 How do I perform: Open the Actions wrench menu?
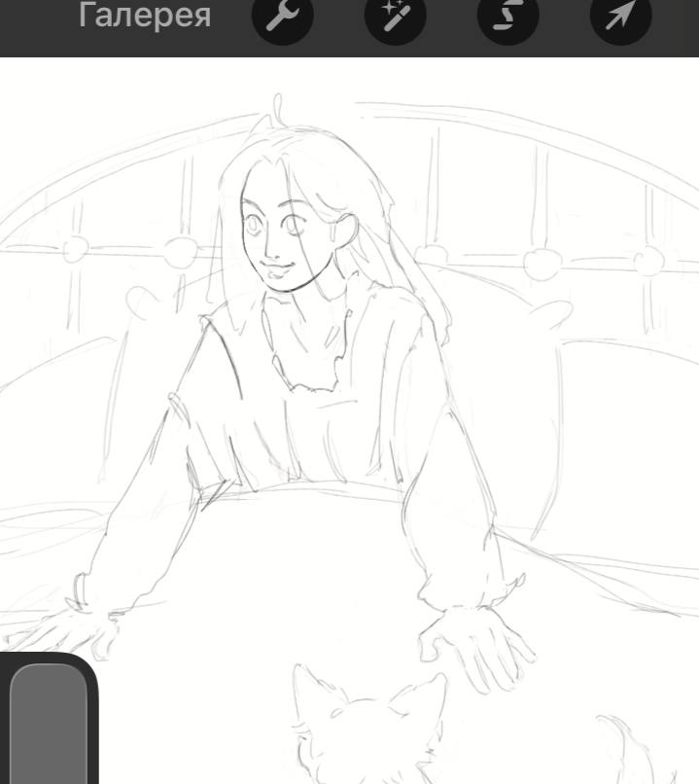(x=283, y=16)
